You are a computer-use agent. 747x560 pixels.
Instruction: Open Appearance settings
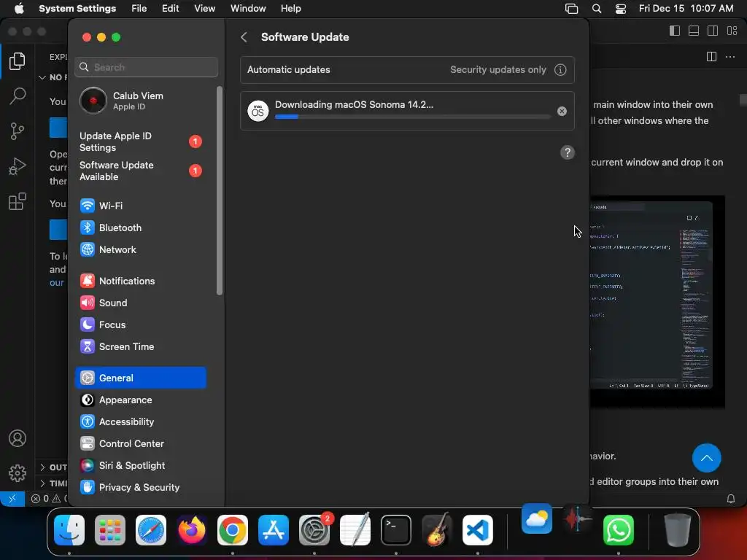point(141,400)
